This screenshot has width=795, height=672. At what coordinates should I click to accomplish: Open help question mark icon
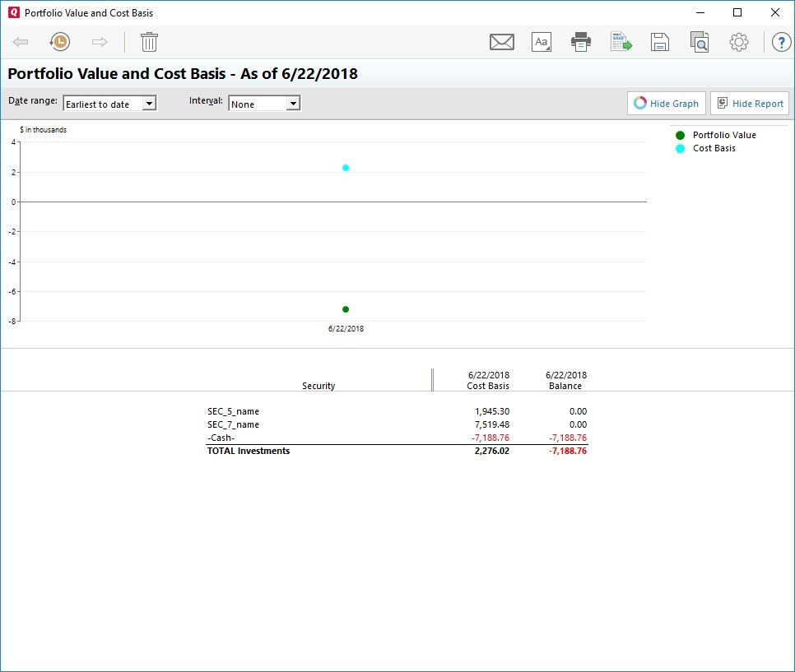(780, 42)
